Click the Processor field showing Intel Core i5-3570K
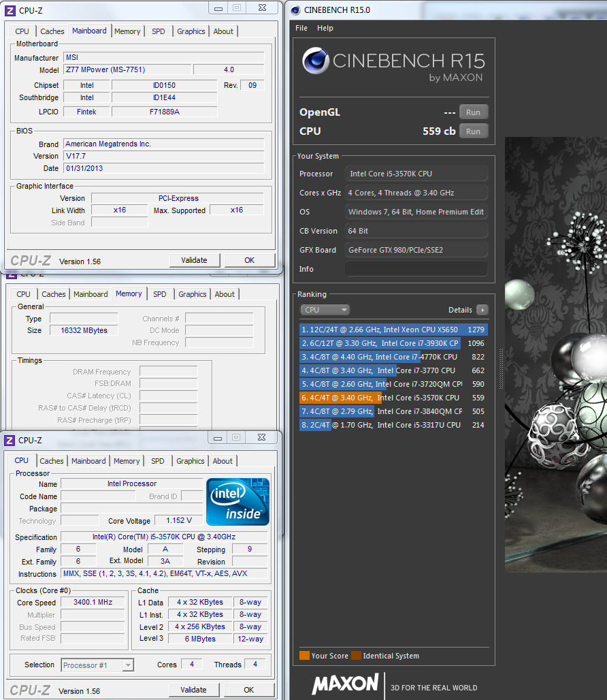The image size is (607, 700). point(416,174)
